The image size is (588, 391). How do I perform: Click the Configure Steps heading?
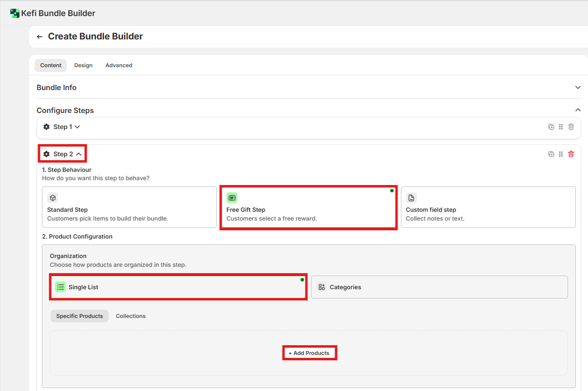[65, 111]
